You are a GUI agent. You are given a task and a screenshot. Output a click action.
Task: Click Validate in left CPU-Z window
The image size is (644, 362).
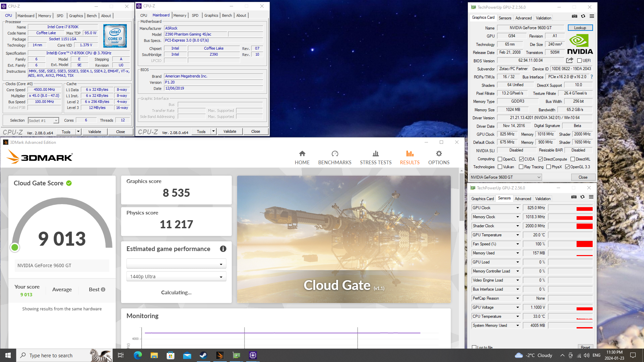[95, 132]
